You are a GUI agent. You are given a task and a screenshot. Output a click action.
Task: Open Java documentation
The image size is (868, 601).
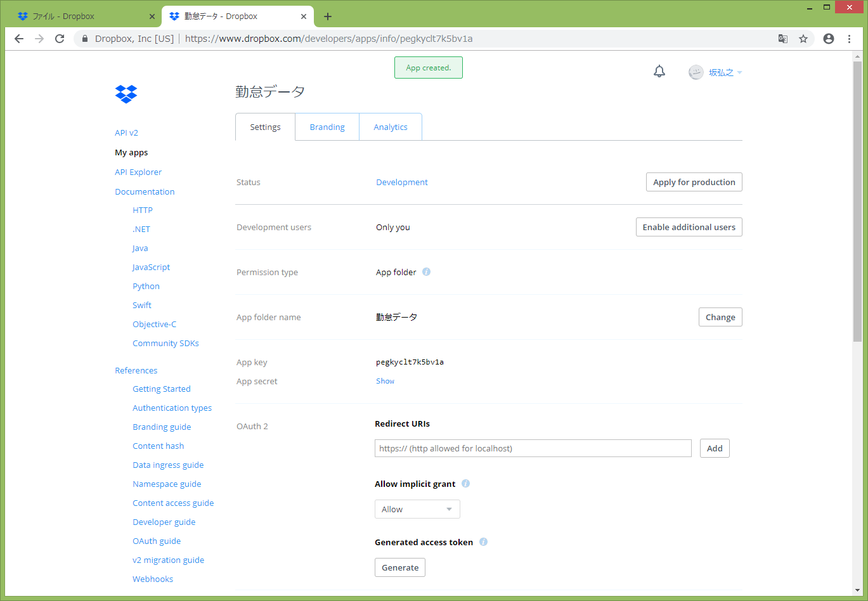click(x=140, y=248)
